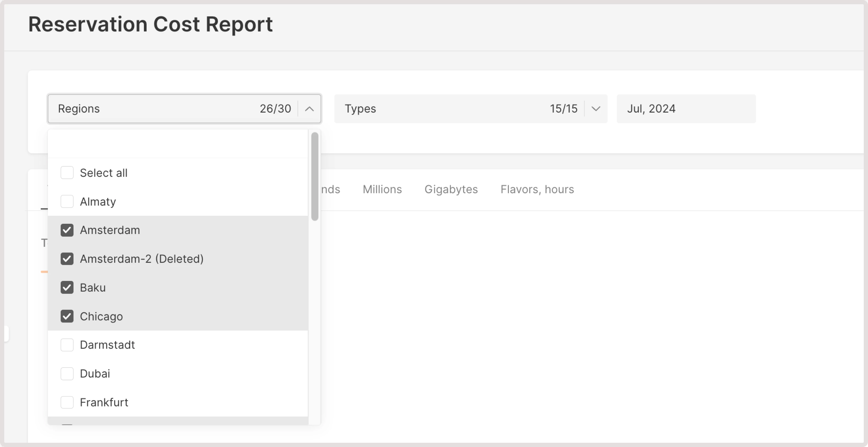Switch to the Flavors, hours tab

[x=537, y=189]
